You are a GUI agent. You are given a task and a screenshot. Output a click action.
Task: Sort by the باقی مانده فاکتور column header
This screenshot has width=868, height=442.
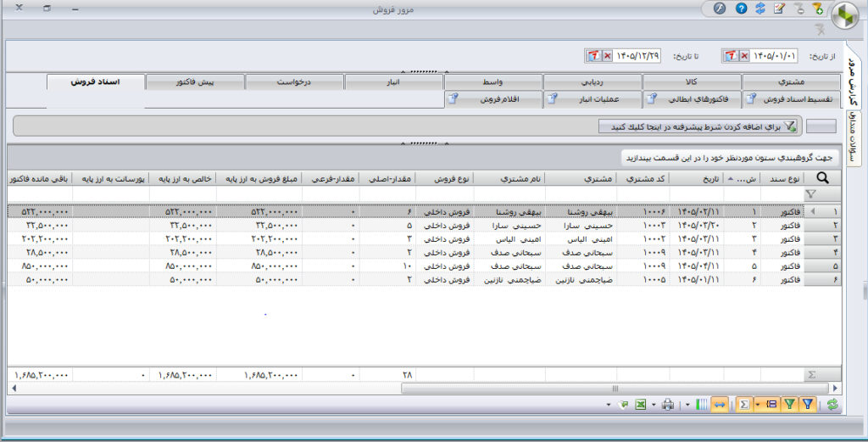coord(39,178)
